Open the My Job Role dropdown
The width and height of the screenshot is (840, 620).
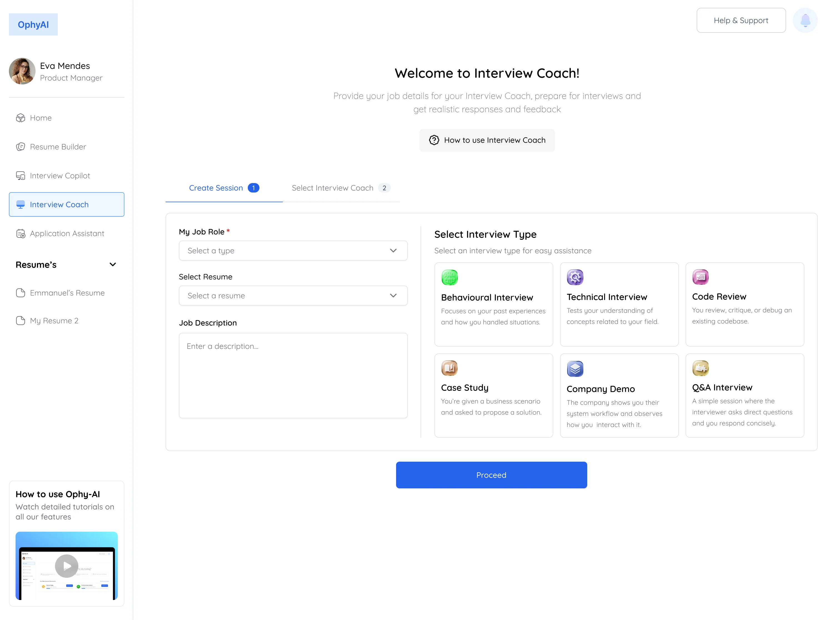pos(293,250)
